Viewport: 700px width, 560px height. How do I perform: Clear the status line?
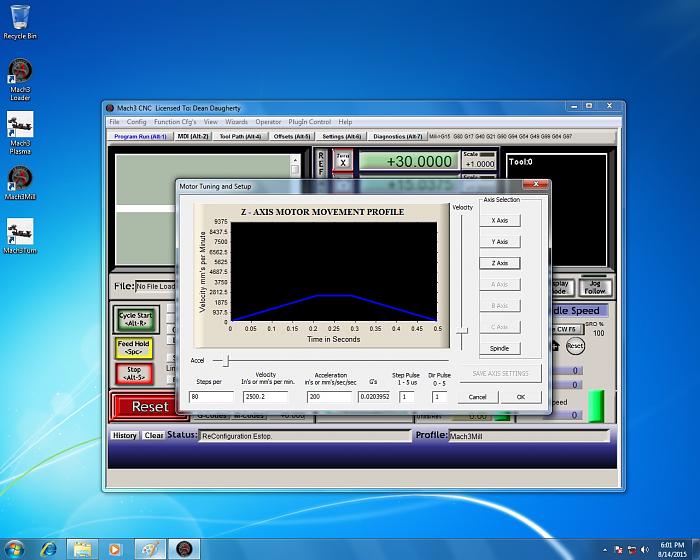point(154,435)
